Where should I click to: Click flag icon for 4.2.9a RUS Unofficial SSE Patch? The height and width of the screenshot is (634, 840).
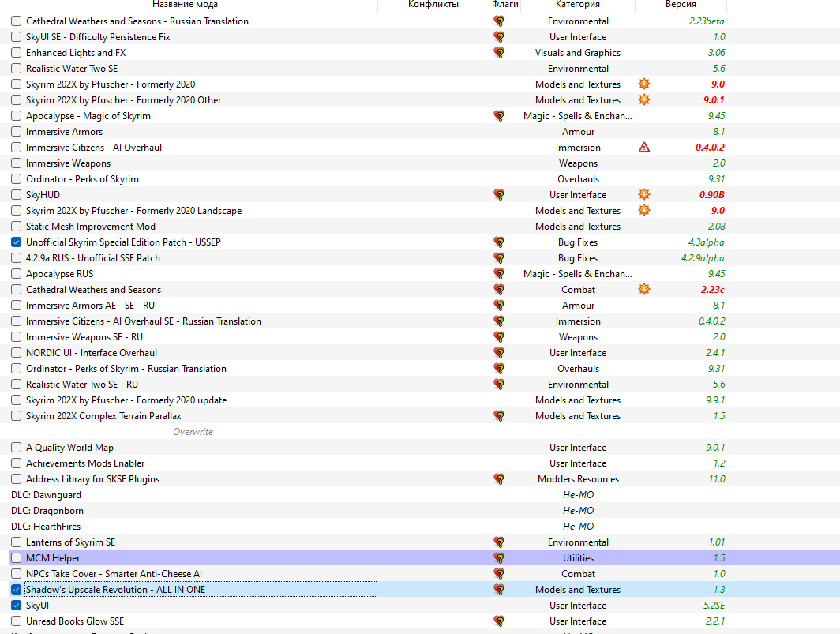(x=499, y=258)
